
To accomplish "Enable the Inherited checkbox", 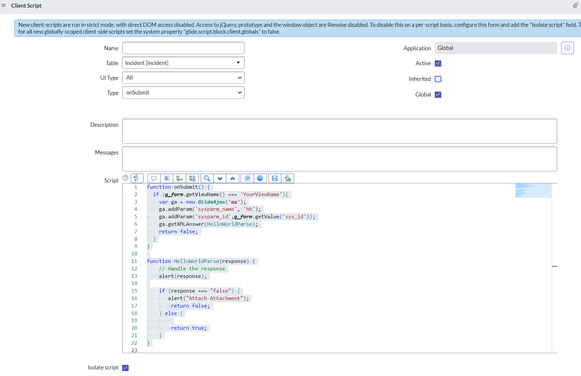I will click(438, 79).
